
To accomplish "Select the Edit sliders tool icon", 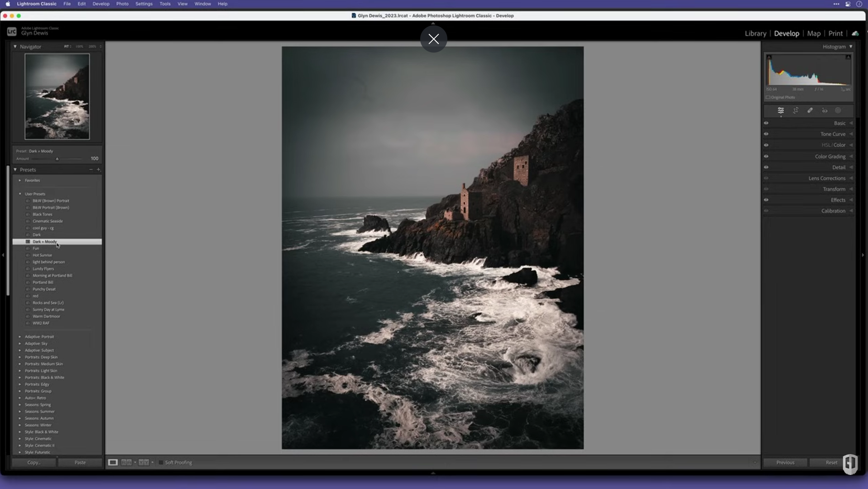I will [x=781, y=111].
